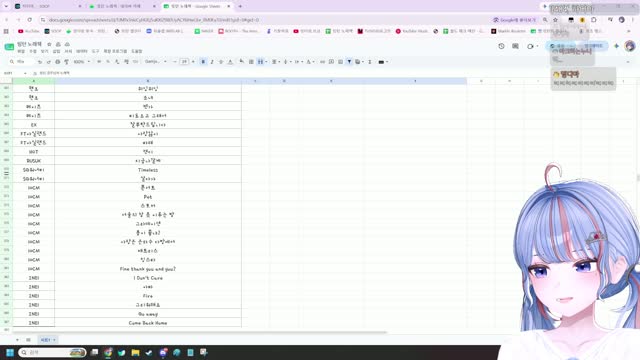Click the print icon in Sheets toolbar

[58, 62]
